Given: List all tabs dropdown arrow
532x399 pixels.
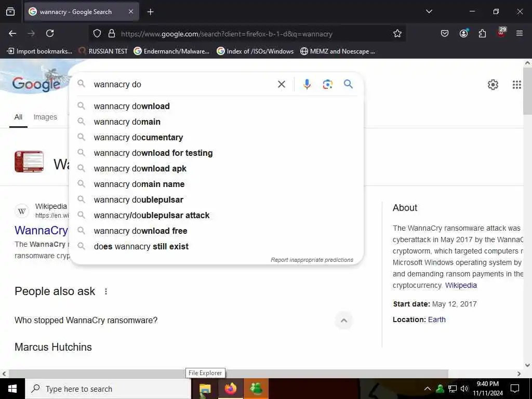Looking at the screenshot, I should pos(429,11).
